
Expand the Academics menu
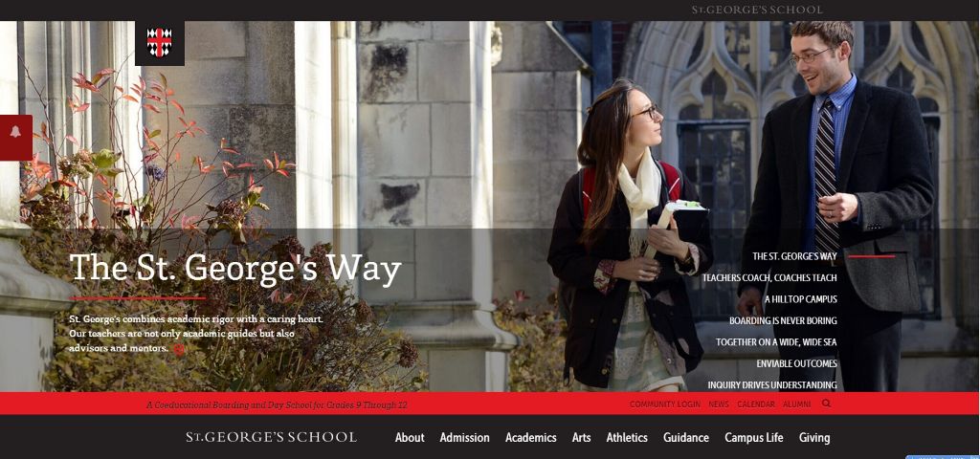(530, 438)
